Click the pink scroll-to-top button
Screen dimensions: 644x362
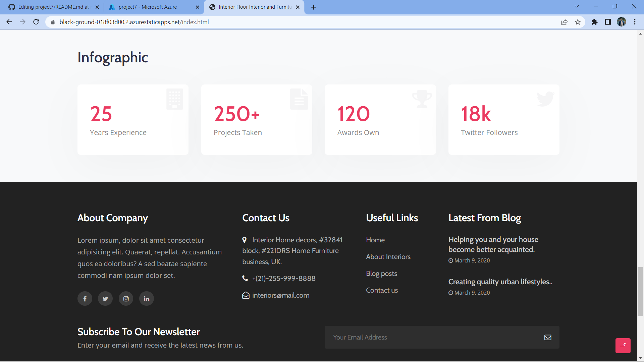pos(623,345)
